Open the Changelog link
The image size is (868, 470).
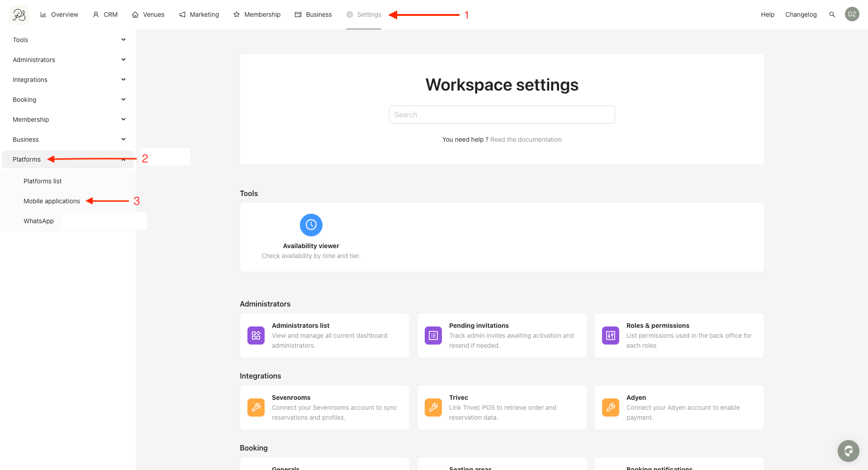click(x=801, y=14)
